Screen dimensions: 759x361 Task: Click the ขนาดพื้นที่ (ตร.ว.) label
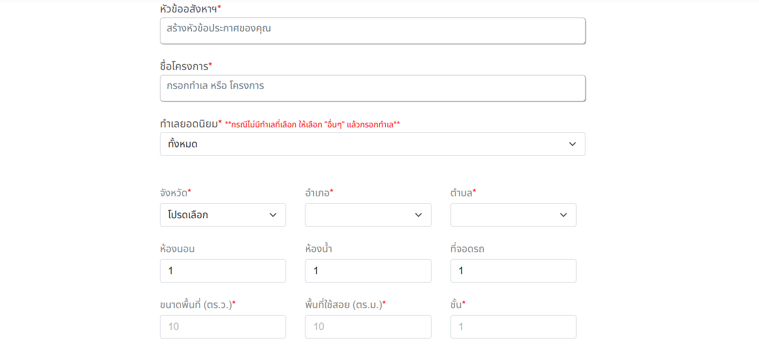pyautogui.click(x=197, y=305)
